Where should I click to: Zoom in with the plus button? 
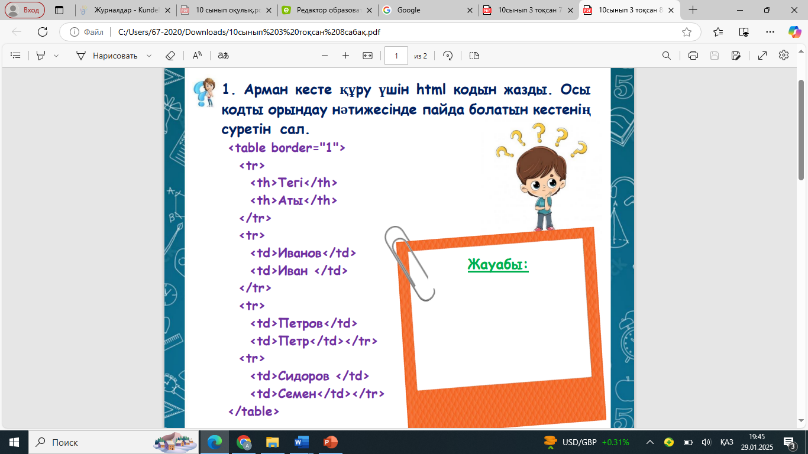[343, 56]
